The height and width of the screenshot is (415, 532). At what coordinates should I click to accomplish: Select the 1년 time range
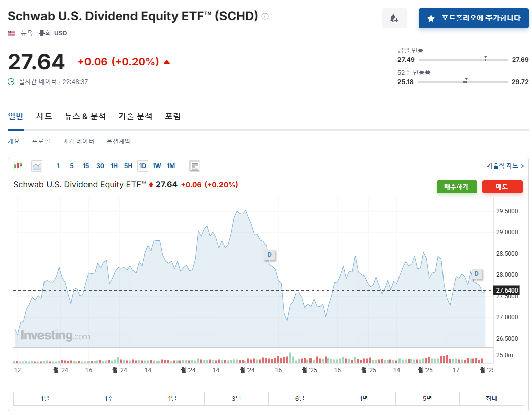click(364, 398)
